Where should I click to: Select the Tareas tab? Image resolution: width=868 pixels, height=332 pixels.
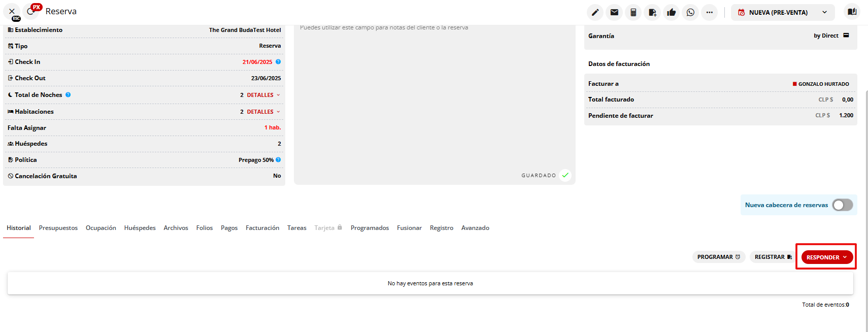pos(297,228)
